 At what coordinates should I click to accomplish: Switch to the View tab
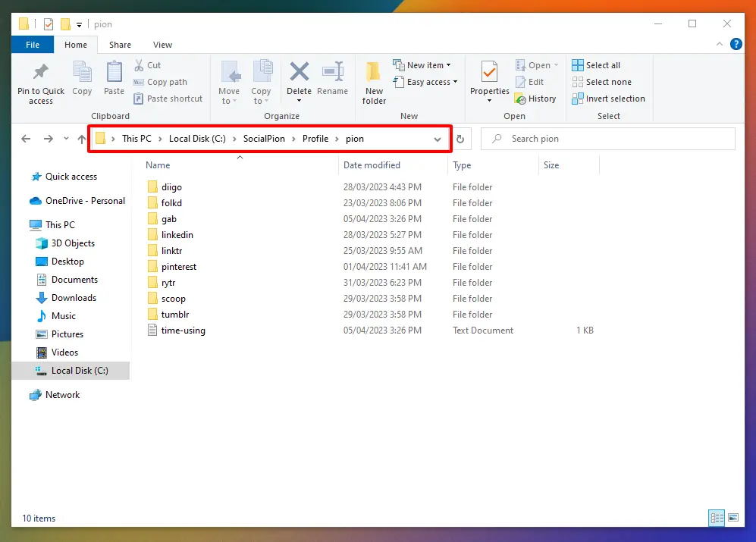pyautogui.click(x=162, y=45)
